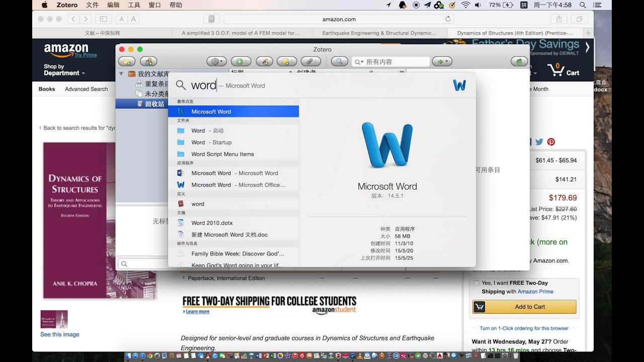644x362 pixels.
Task: Open Shop by Department dropdown
Action: tap(64, 70)
